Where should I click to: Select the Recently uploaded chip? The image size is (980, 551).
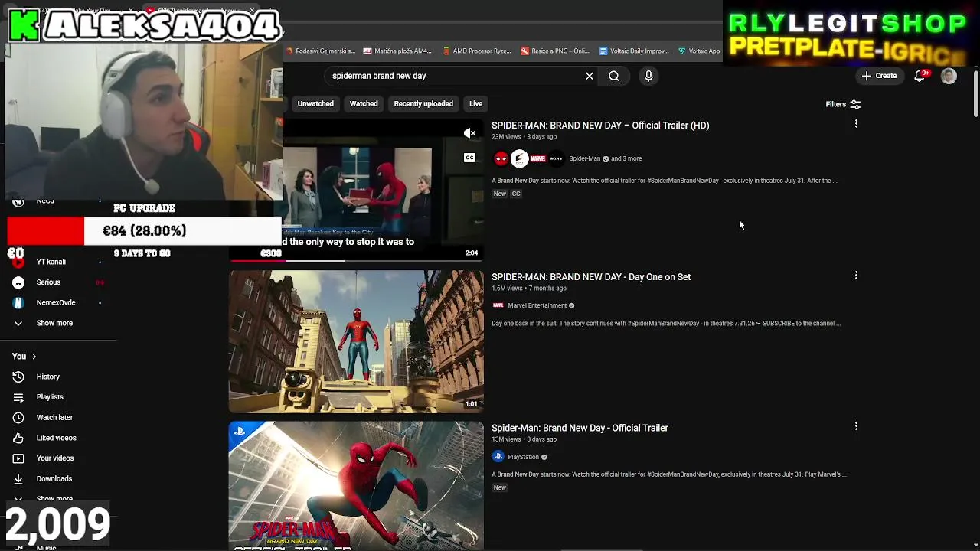pos(423,103)
